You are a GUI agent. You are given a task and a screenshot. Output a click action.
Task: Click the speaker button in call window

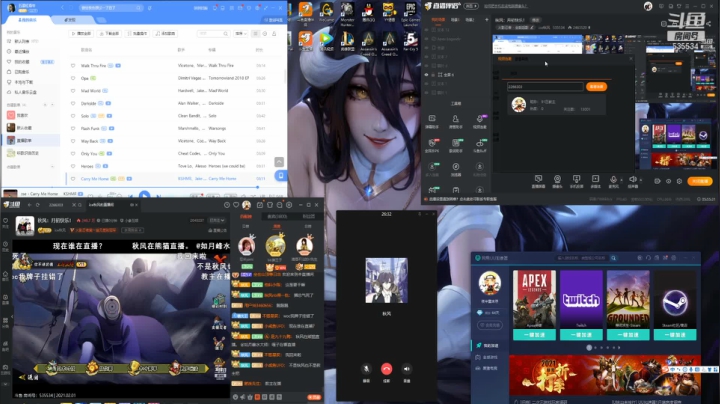(406, 369)
